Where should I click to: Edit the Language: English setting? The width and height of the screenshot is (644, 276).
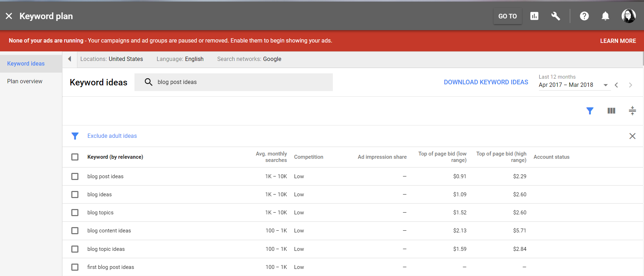[x=180, y=59]
